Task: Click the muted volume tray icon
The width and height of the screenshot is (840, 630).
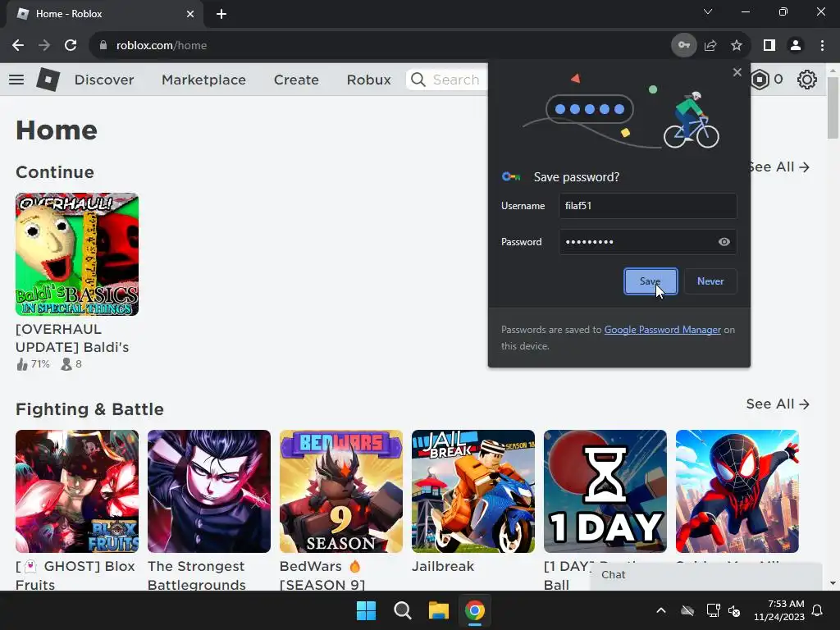Action: 734,610
